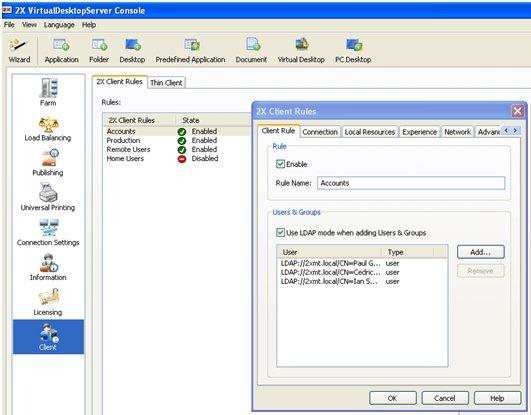Screen dimensions: 531x415
Task: Click the dialog Help button
Action: point(497,398)
